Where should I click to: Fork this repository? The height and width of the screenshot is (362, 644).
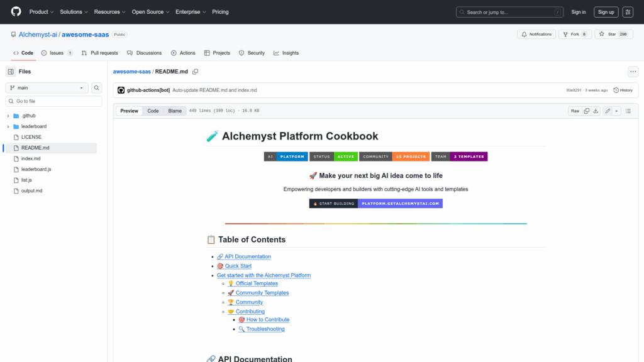click(x=575, y=35)
